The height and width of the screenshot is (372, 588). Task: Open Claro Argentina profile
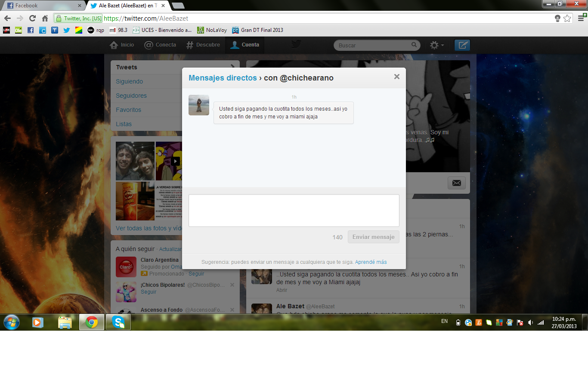click(159, 260)
